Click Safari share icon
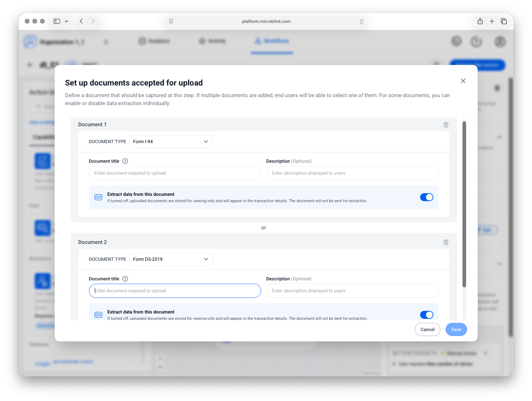 480,21
